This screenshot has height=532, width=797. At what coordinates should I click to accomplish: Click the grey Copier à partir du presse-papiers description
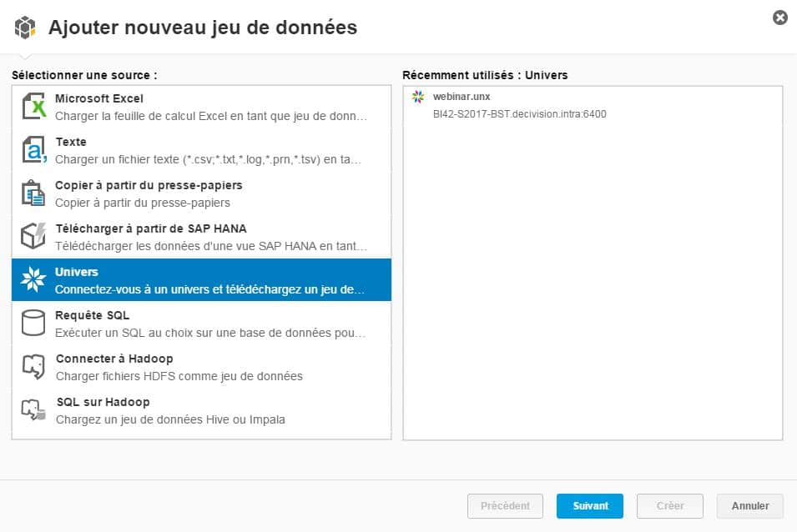tap(143, 203)
